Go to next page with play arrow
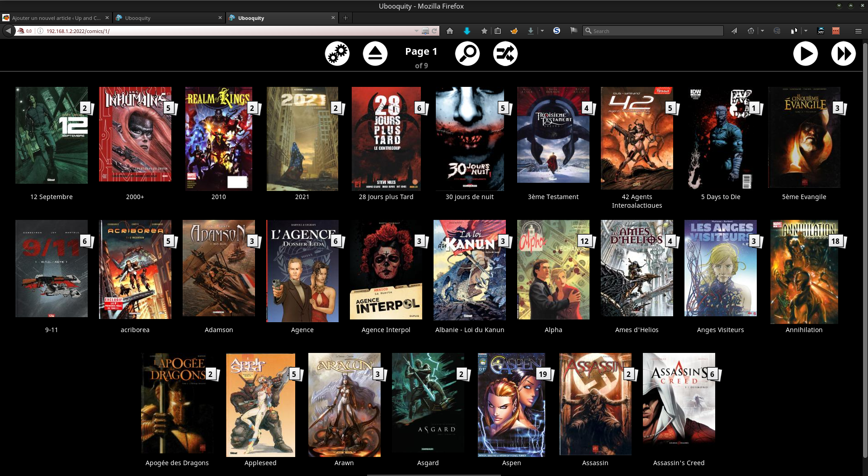This screenshot has height=476, width=868. pyautogui.click(x=806, y=54)
